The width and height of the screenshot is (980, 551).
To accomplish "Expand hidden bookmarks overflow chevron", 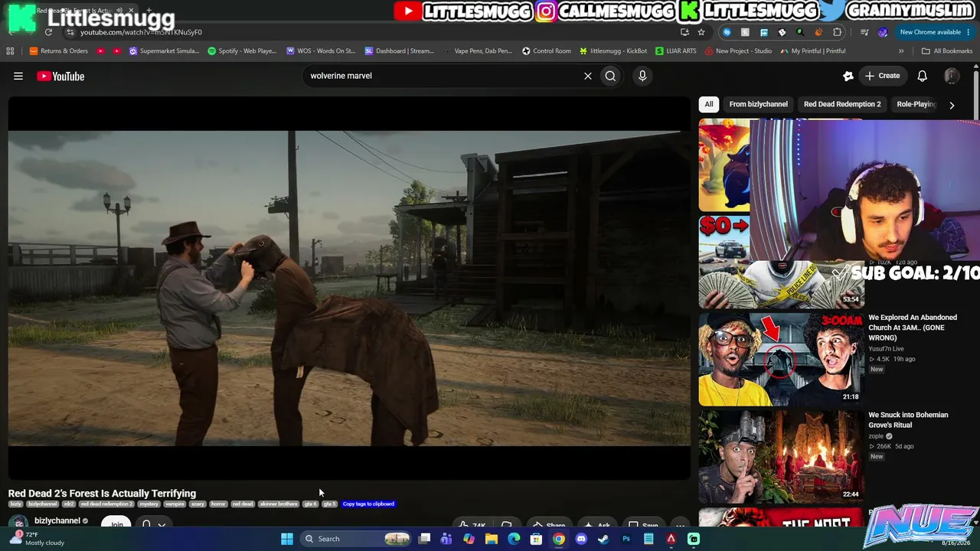I will coord(901,51).
